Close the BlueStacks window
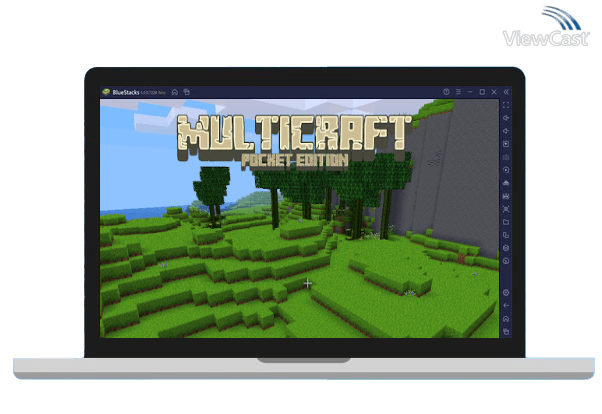The image size is (602, 414). point(494,92)
